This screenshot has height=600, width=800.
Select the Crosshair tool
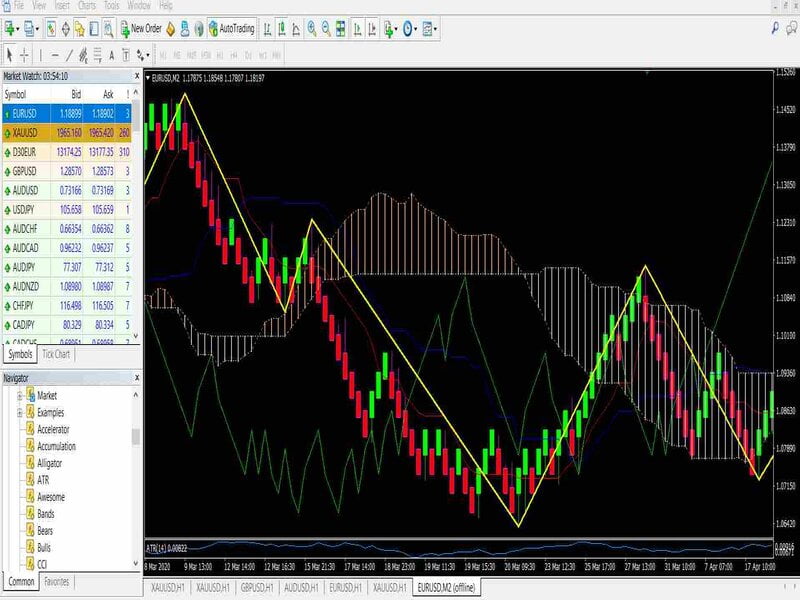pyautogui.click(x=24, y=50)
